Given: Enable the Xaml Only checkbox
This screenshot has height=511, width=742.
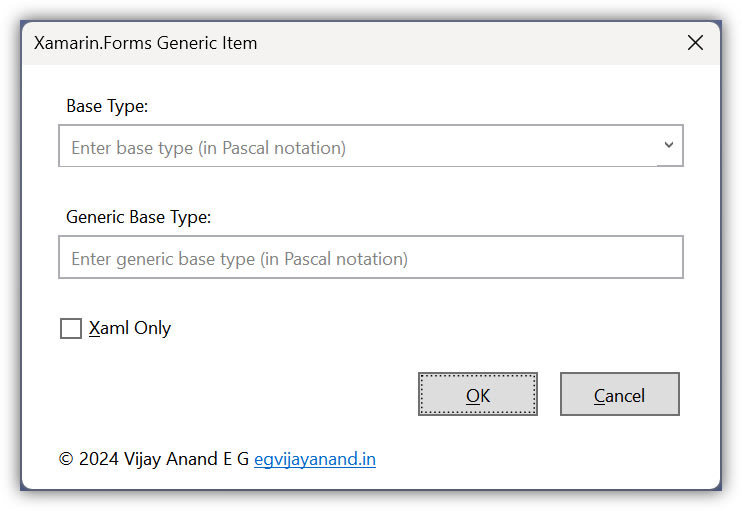Looking at the screenshot, I should (x=71, y=329).
